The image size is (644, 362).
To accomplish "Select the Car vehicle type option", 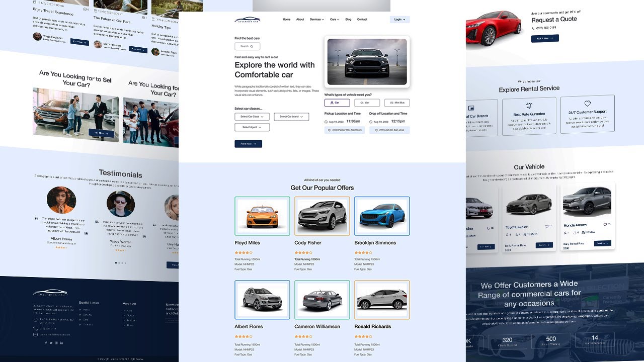I will [x=337, y=103].
